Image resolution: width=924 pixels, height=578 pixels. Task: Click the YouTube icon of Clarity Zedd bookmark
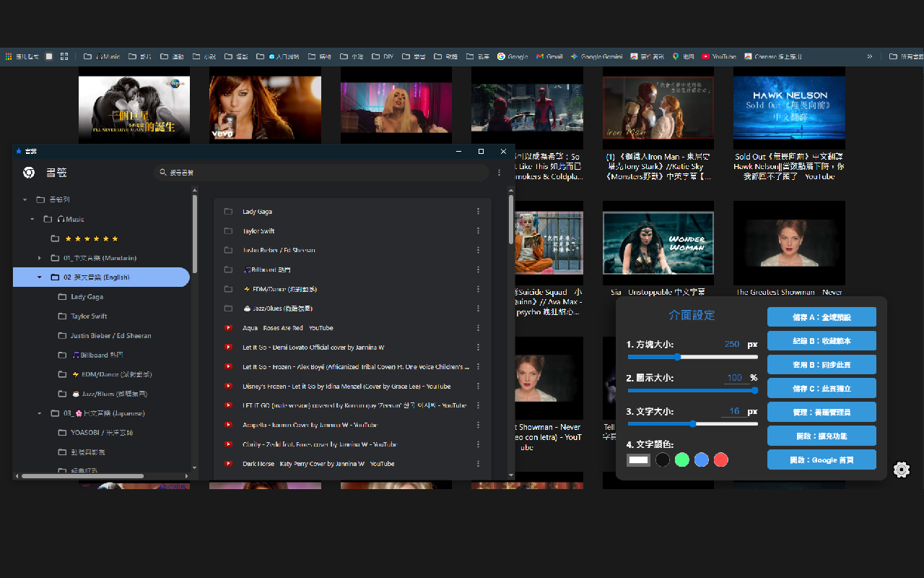pos(228,444)
